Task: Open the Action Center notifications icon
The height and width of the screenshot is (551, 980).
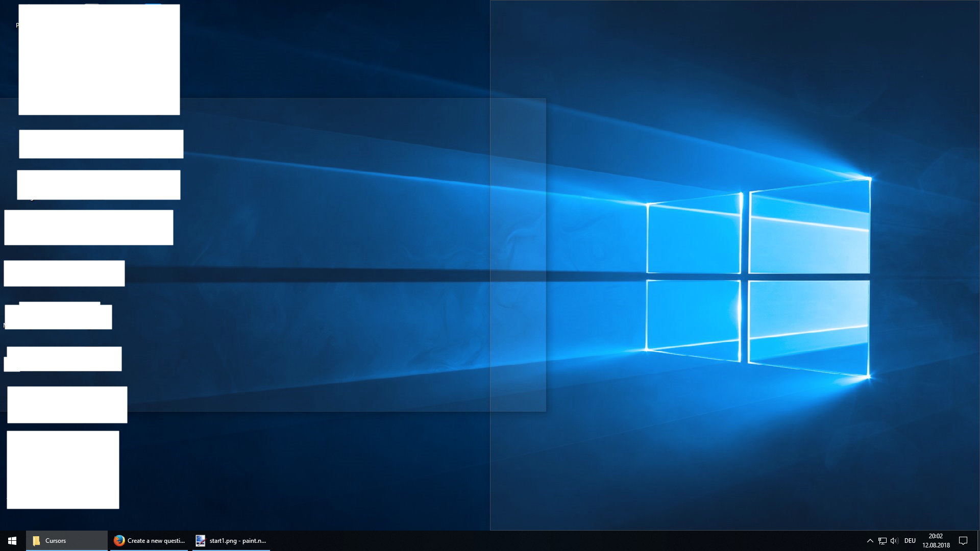Action: point(963,541)
